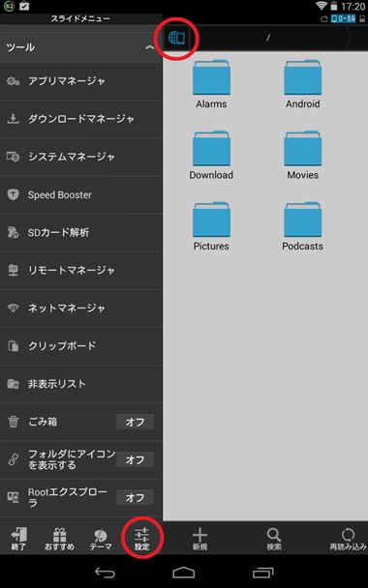
Task: Open システムマネージャ
Action: click(81, 157)
